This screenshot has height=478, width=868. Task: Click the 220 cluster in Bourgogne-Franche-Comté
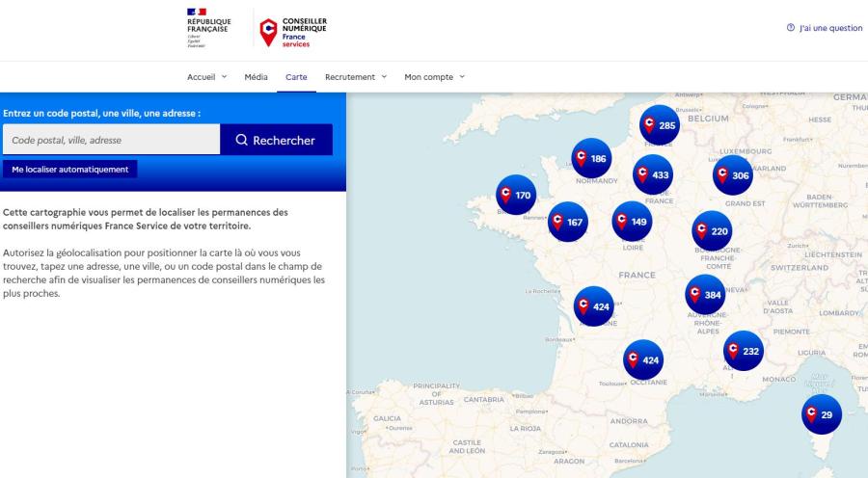(x=713, y=231)
